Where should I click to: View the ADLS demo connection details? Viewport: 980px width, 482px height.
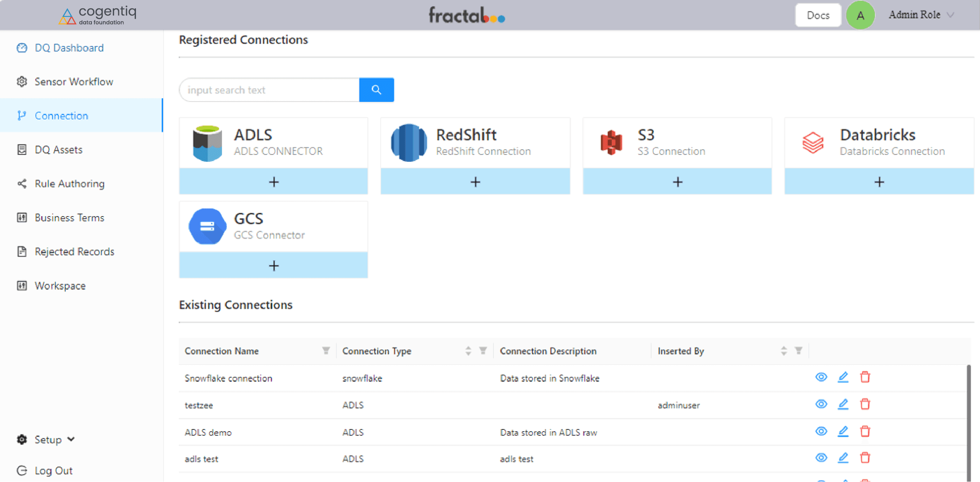click(821, 432)
